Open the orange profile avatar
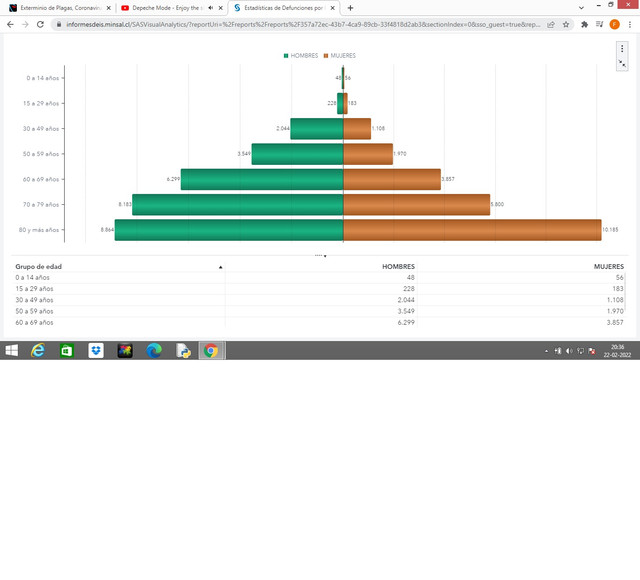The width and height of the screenshot is (640, 580). tap(614, 24)
